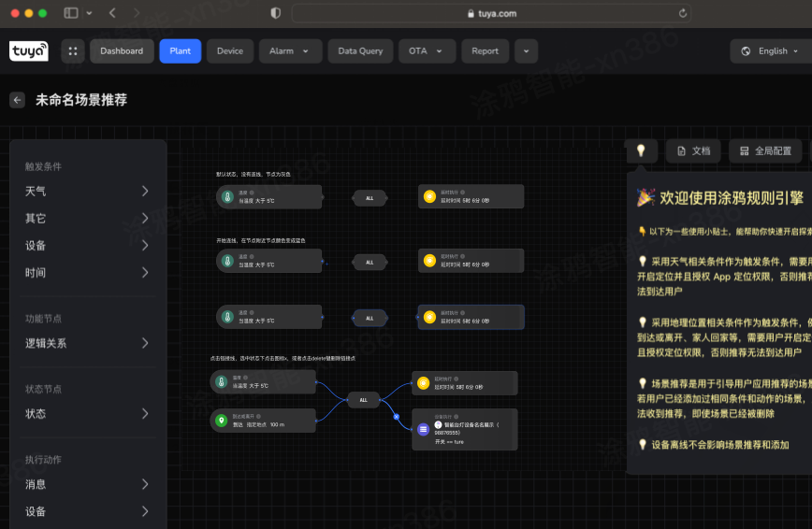Open the 文档 documentation button

tap(693, 150)
